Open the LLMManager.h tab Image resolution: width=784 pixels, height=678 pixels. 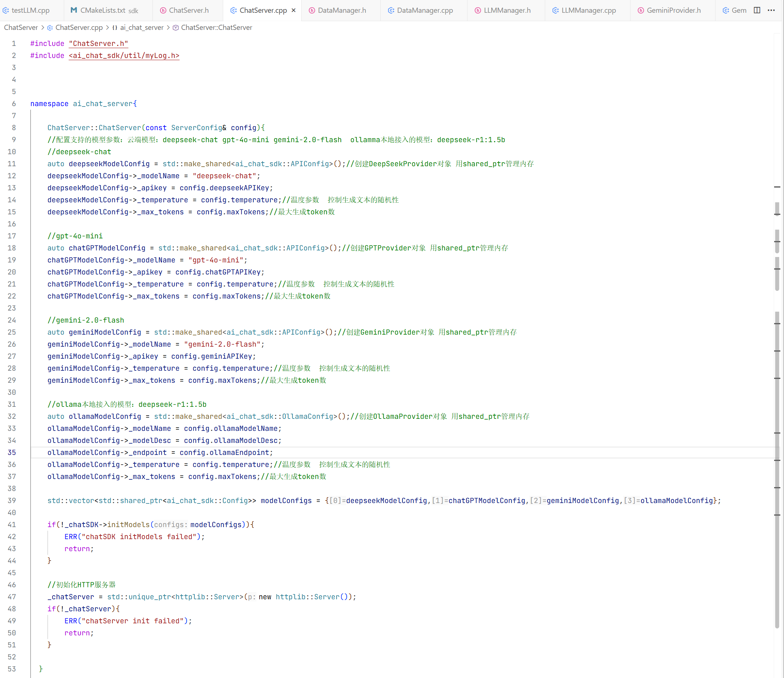(x=507, y=10)
